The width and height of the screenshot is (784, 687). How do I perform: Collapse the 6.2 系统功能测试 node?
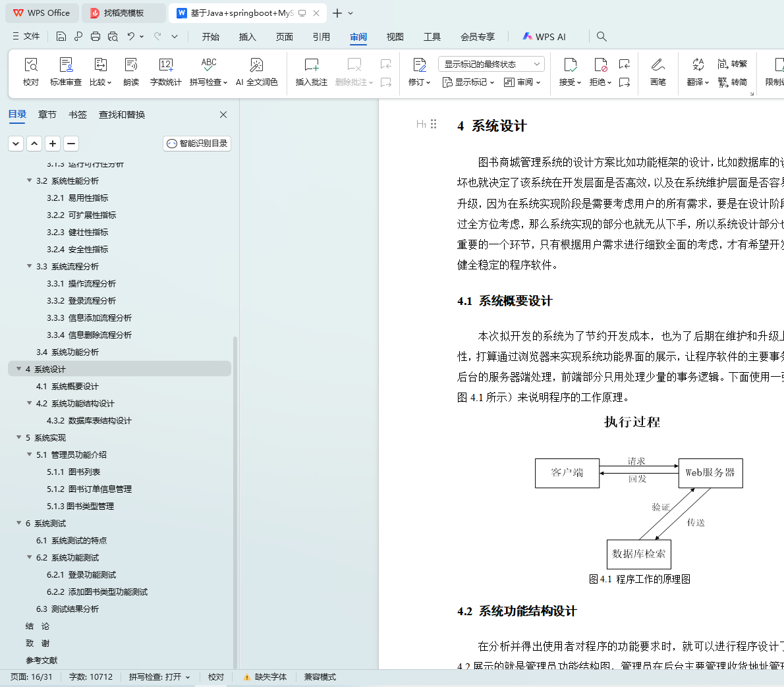(30, 557)
